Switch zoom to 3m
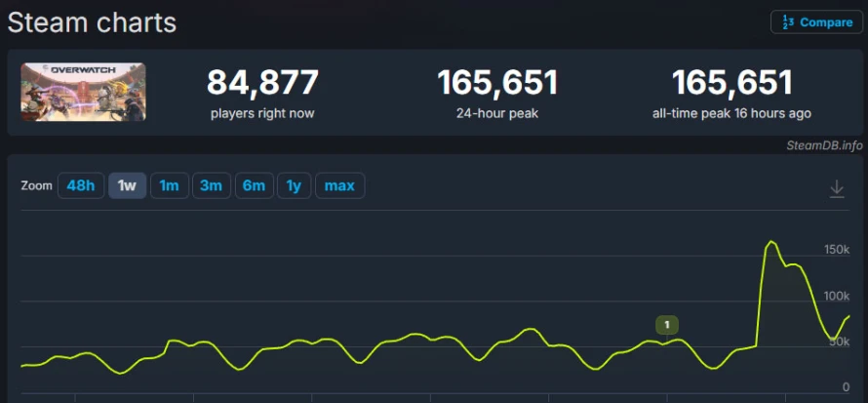Screen dimensions: 868x403 click(x=212, y=185)
